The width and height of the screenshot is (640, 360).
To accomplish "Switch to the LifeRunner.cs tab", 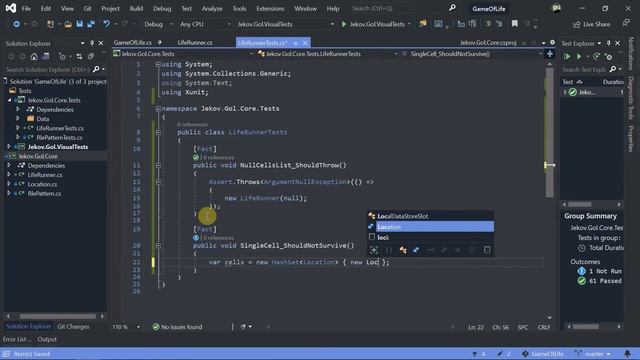I will [195, 42].
